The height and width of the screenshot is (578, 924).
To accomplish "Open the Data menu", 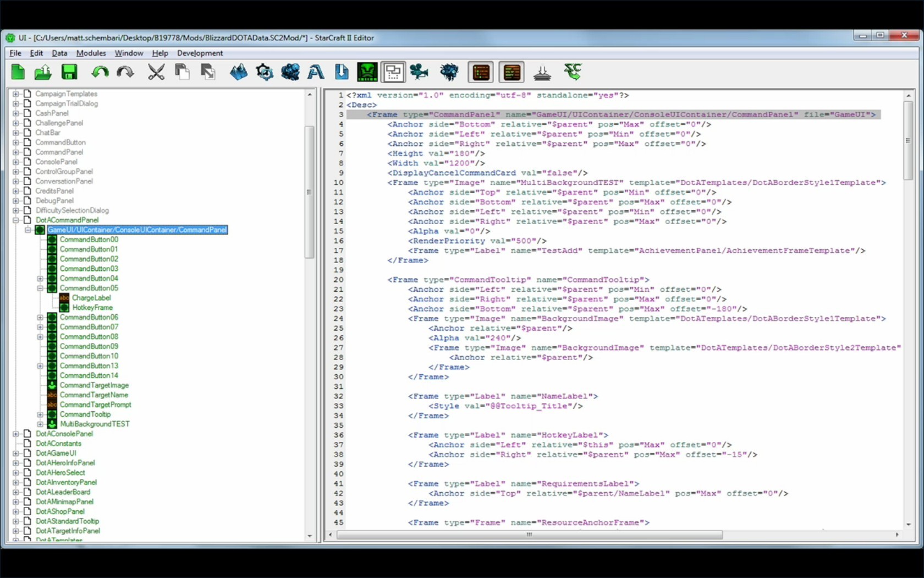I will 59,53.
